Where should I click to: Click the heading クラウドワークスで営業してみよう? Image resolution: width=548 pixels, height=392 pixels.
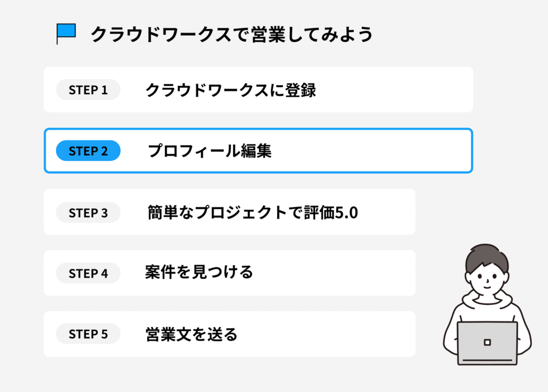coord(231,35)
